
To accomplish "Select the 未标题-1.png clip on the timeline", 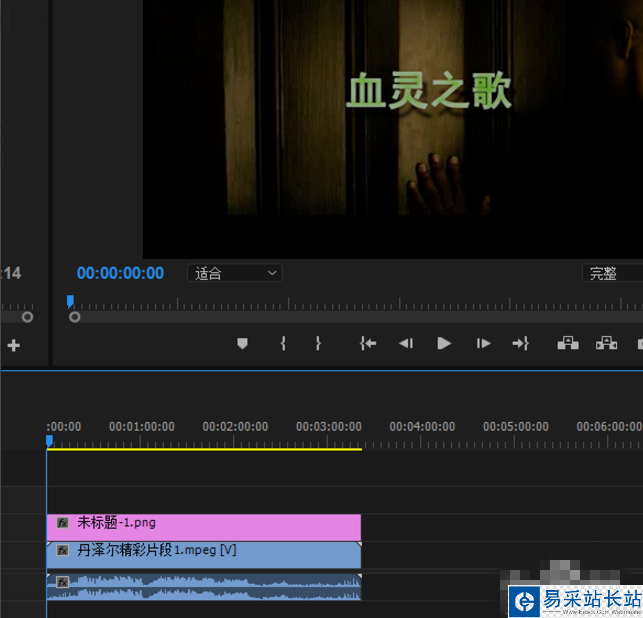I will 204,527.
